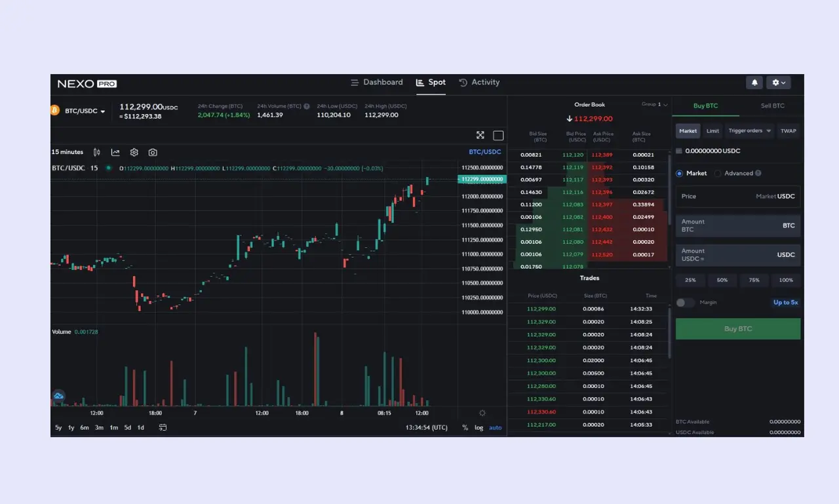Viewport: 839px width, 504px height.
Task: Open the chart indicators menu
Action: (x=115, y=152)
